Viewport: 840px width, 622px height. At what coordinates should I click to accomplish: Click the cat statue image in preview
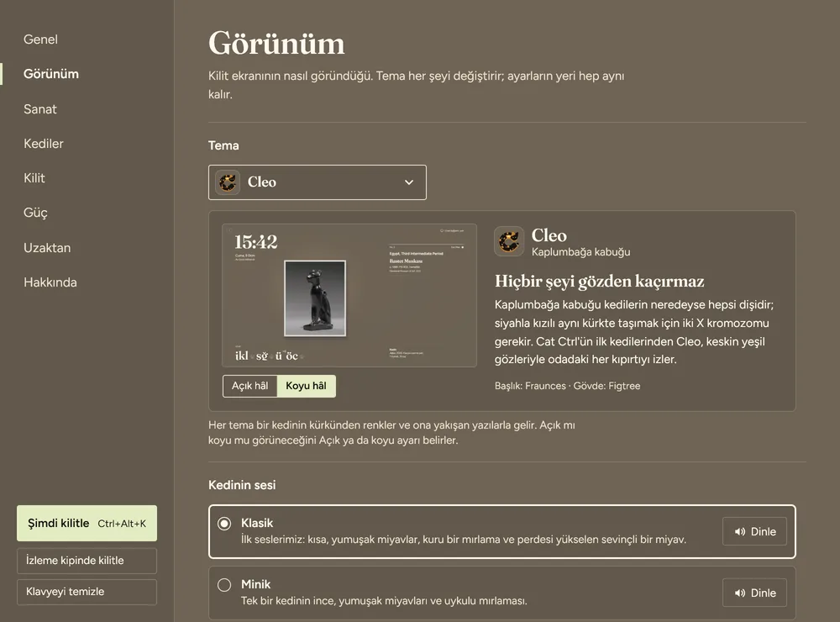click(315, 298)
